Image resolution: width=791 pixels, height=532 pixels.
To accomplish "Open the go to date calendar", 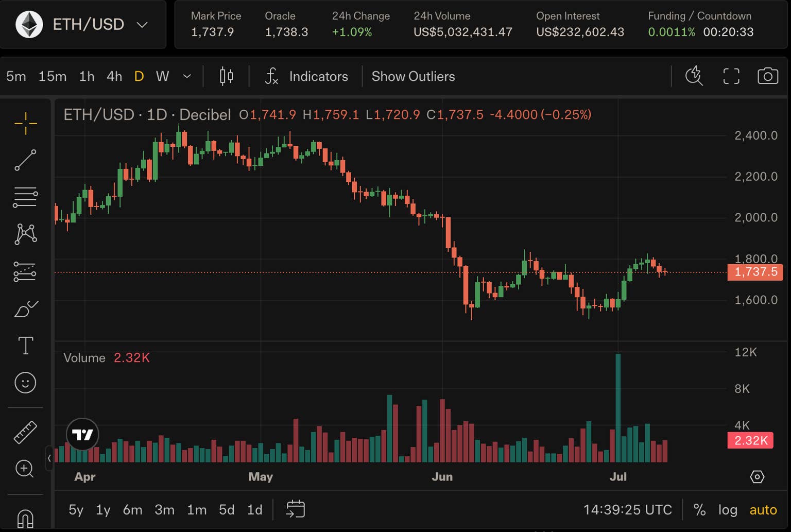I will tap(296, 509).
